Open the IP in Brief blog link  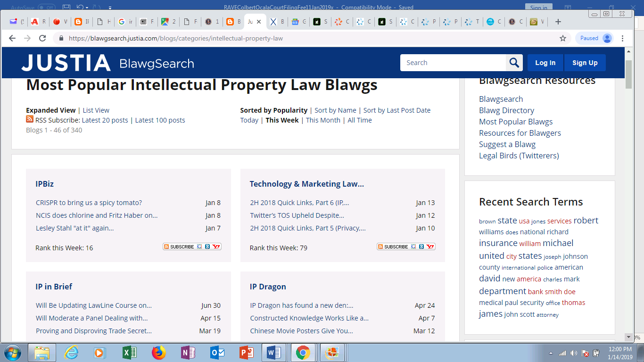point(54,287)
